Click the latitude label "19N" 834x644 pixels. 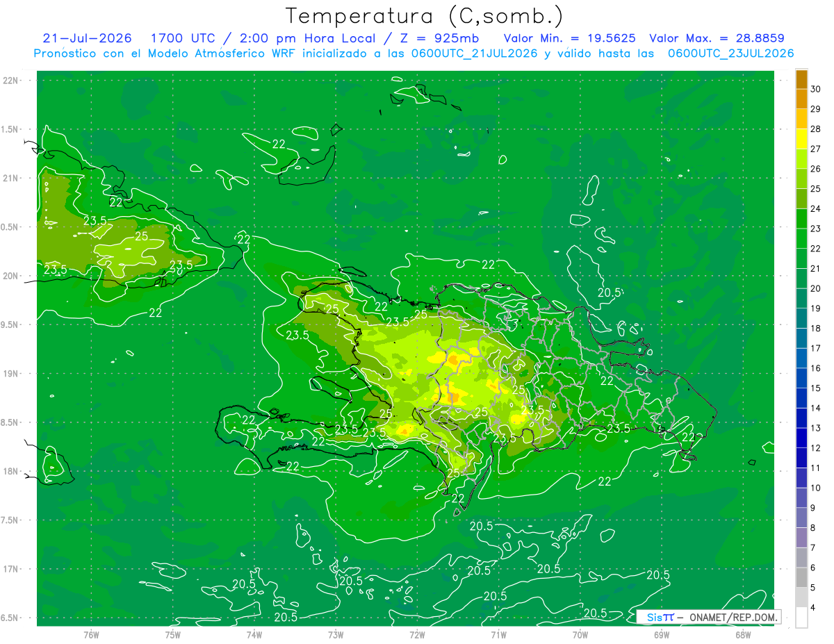(11, 374)
